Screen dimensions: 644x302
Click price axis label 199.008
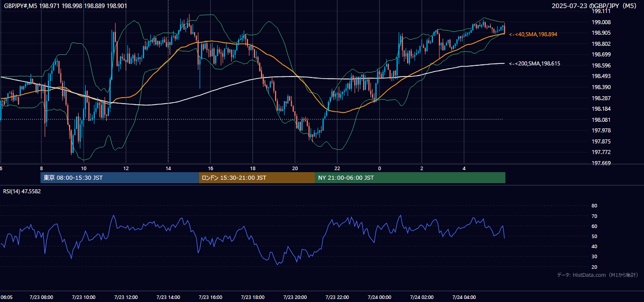[x=601, y=22]
